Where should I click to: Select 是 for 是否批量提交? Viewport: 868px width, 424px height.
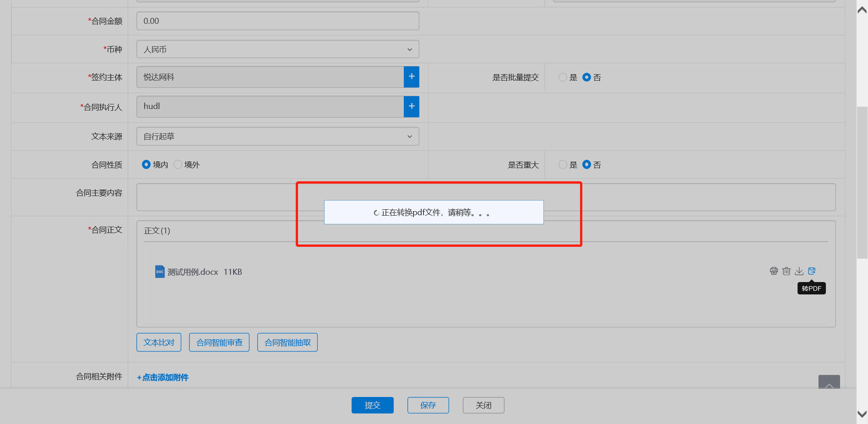coord(563,77)
